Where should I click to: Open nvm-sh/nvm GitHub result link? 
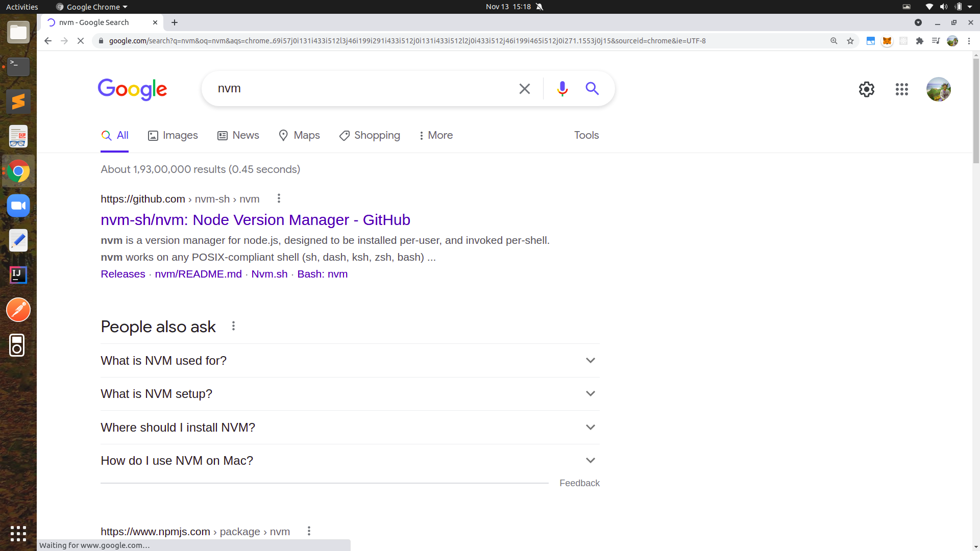click(x=255, y=220)
